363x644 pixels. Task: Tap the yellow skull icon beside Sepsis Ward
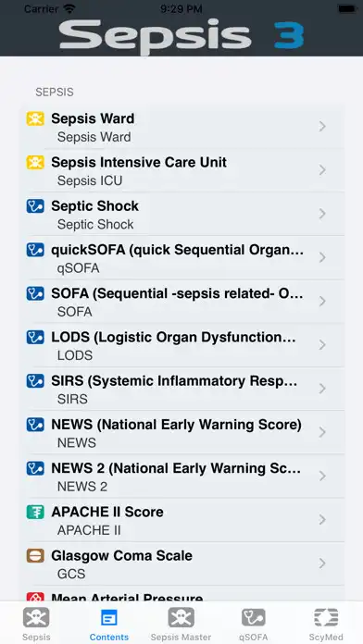[x=35, y=118]
